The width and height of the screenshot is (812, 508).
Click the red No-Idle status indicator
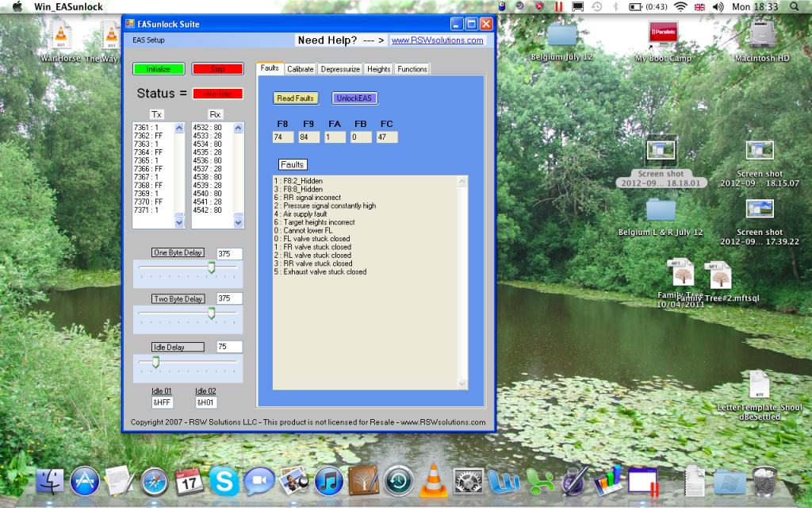pyautogui.click(x=217, y=94)
